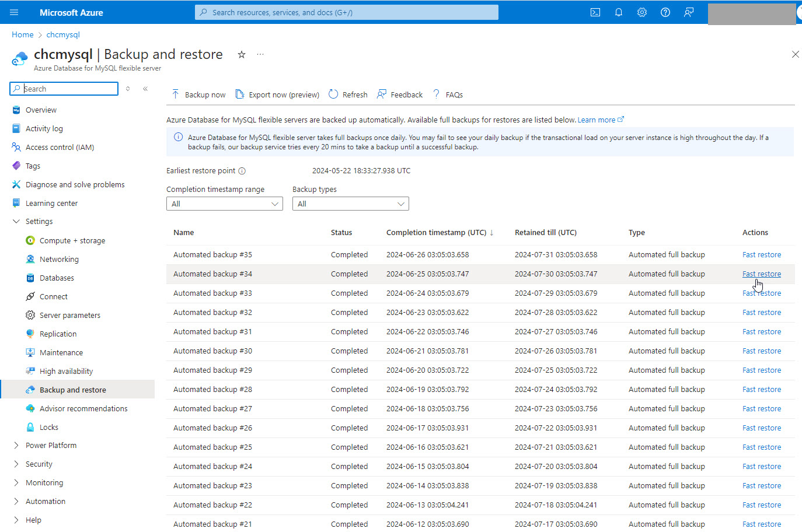Click the Backup now toolbar button
This screenshot has width=802, height=532.
pos(198,94)
